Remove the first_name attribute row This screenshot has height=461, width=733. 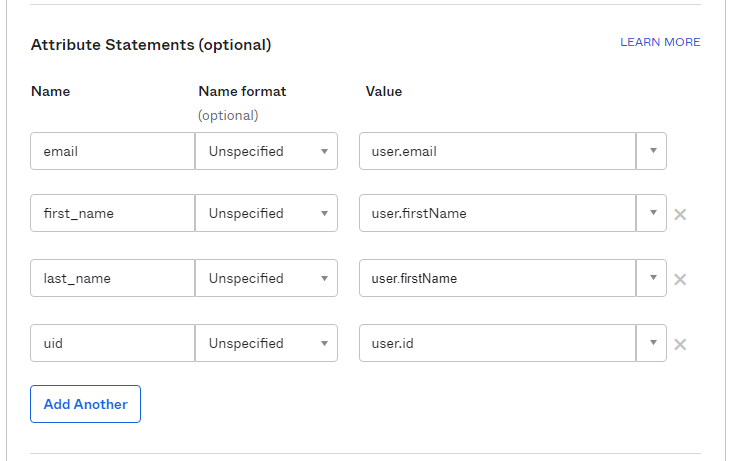pos(680,215)
